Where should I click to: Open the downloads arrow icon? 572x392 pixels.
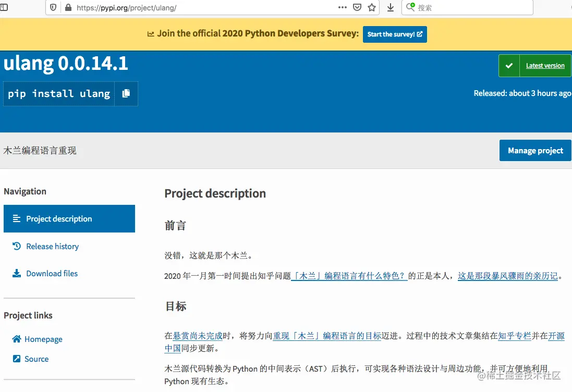coord(391,7)
